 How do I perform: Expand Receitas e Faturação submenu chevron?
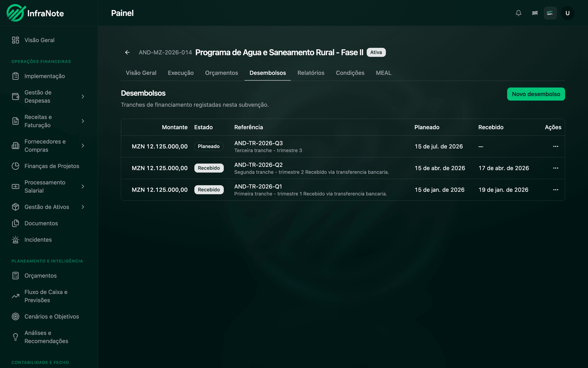click(x=83, y=121)
